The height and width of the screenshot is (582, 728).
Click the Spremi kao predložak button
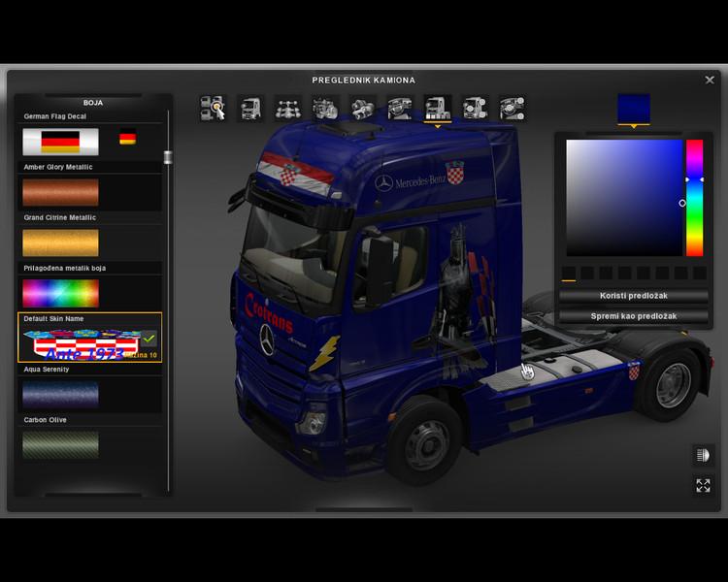click(x=634, y=316)
